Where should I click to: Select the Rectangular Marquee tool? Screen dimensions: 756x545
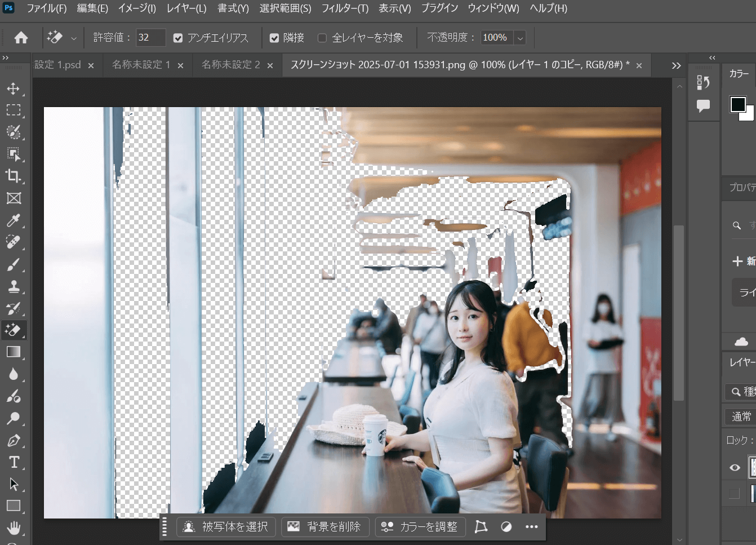click(x=14, y=110)
